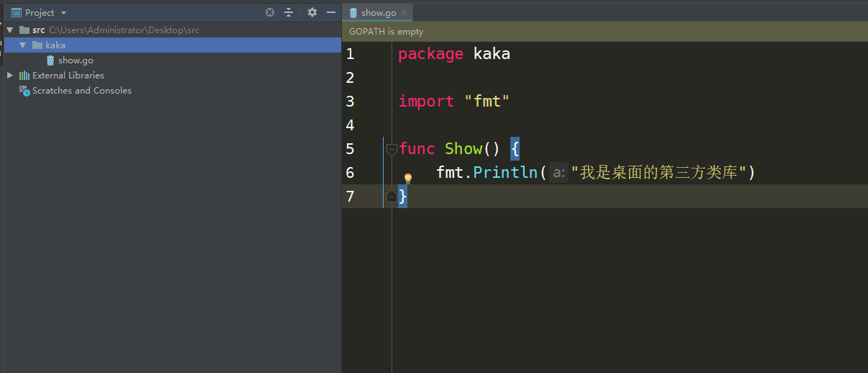868x373 pixels.
Task: Click the closing fold marker on line 7
Action: (392, 196)
